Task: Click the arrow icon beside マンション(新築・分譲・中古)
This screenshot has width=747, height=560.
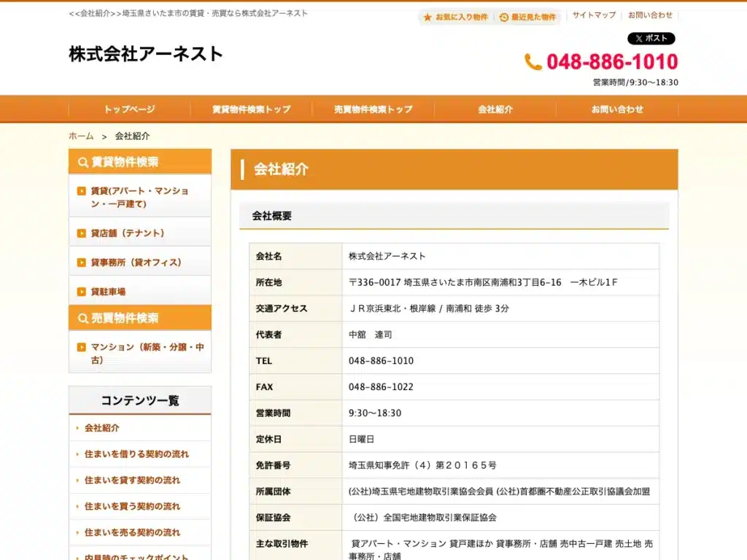Action: pyautogui.click(x=82, y=347)
